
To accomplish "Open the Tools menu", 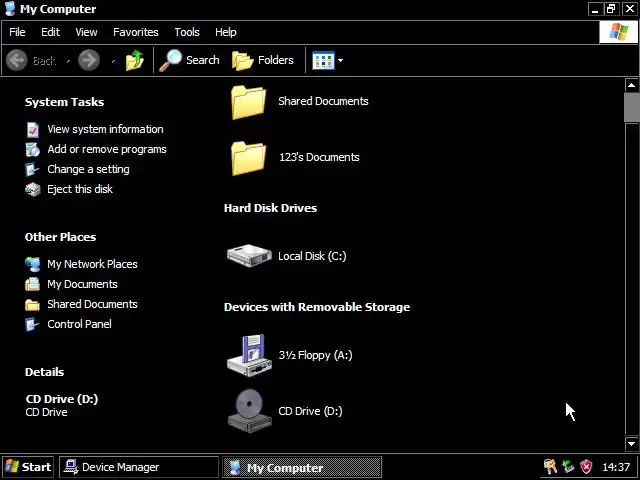I will click(187, 32).
